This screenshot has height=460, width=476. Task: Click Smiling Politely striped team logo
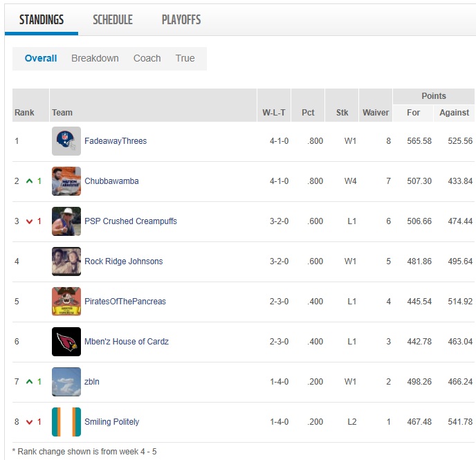(x=66, y=422)
